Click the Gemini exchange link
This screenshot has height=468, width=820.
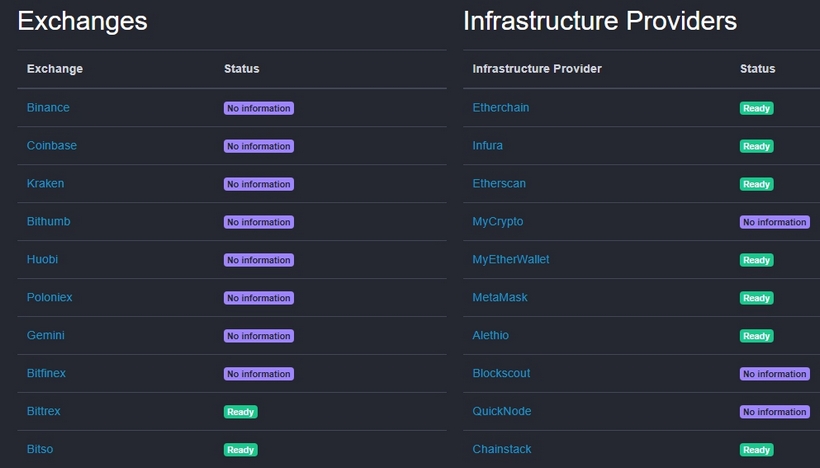(x=46, y=336)
